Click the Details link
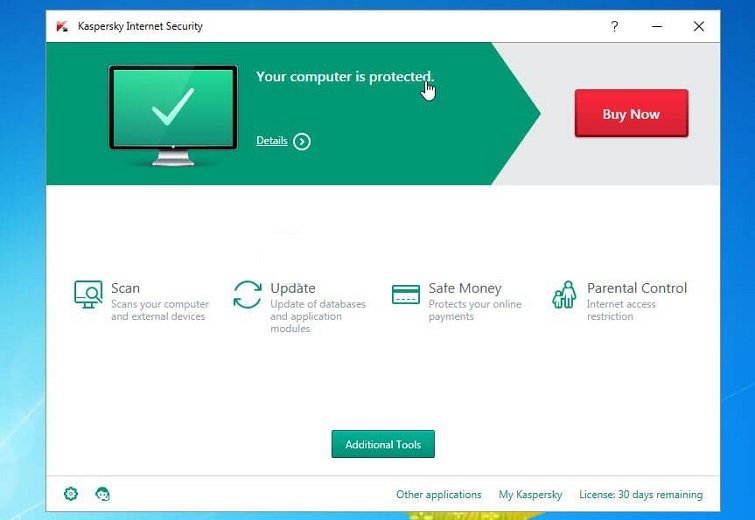The height and width of the screenshot is (520, 755). [x=271, y=141]
